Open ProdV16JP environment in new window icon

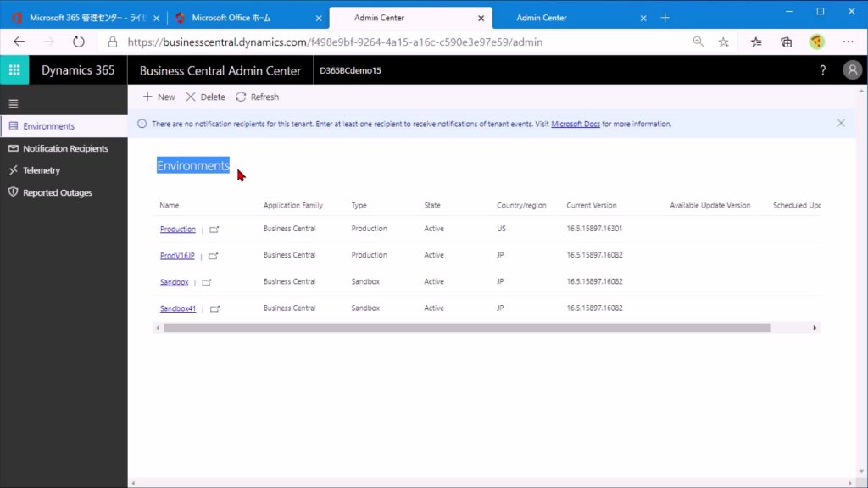213,256
